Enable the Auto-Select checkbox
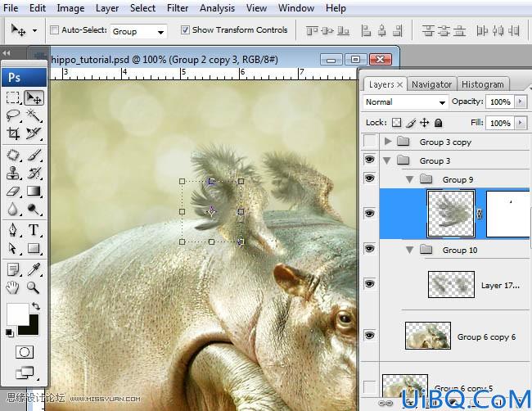This screenshot has width=532, height=411. (x=54, y=30)
